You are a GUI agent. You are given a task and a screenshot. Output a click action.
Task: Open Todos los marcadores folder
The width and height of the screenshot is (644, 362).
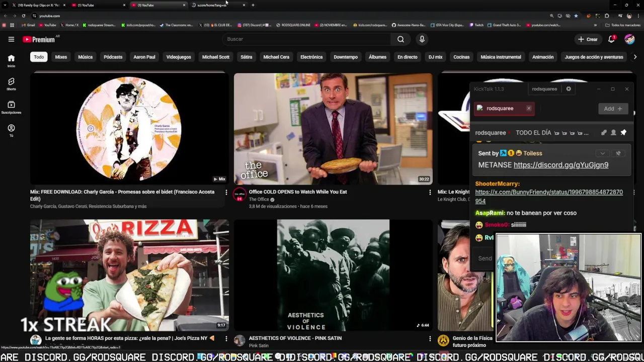point(623,25)
